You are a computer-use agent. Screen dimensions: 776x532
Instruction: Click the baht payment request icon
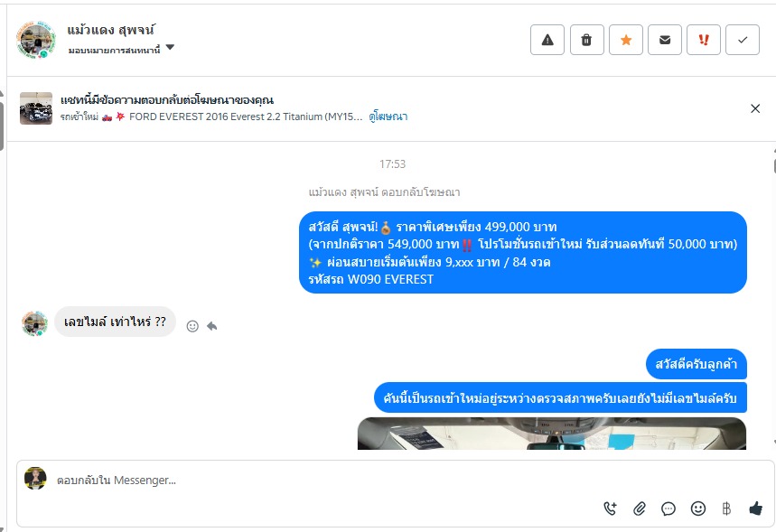pyautogui.click(x=726, y=509)
